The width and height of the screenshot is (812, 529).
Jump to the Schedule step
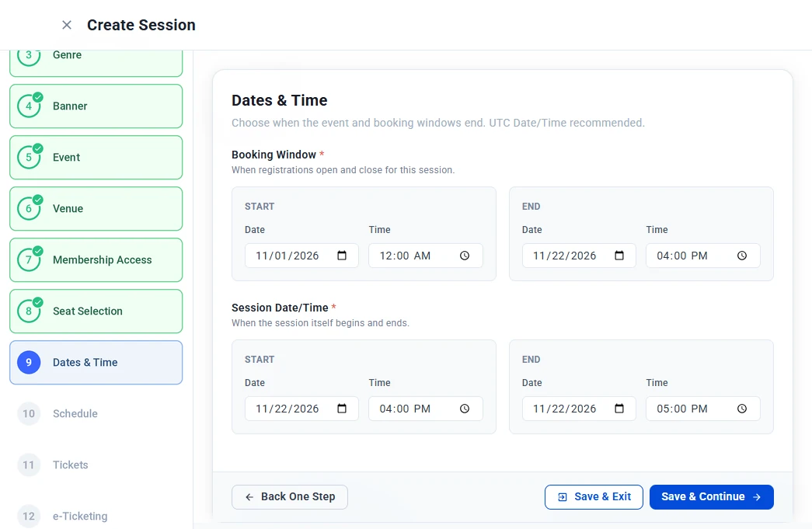point(96,413)
